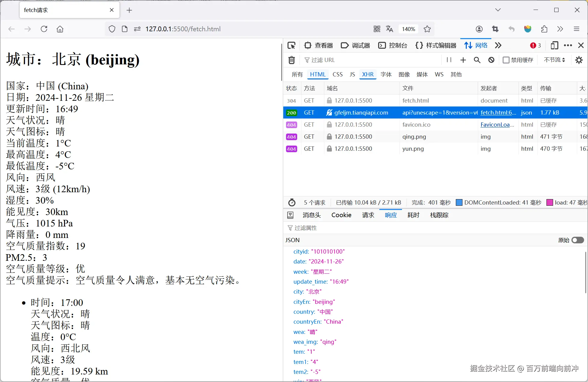Pause network traffic recording

coord(449,60)
